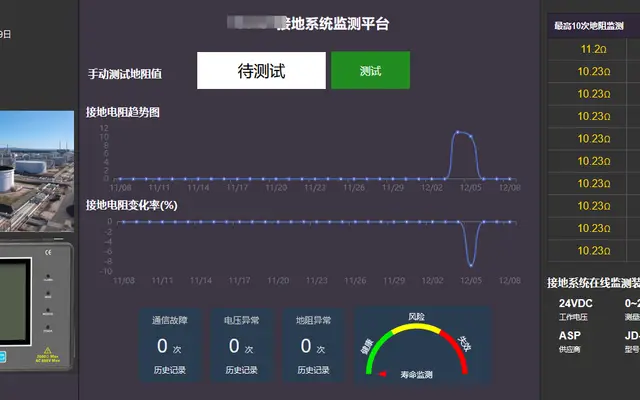The image size is (640, 400).
Task: Click the 接地电阻变化率(%) chart title
Action: [x=132, y=205]
